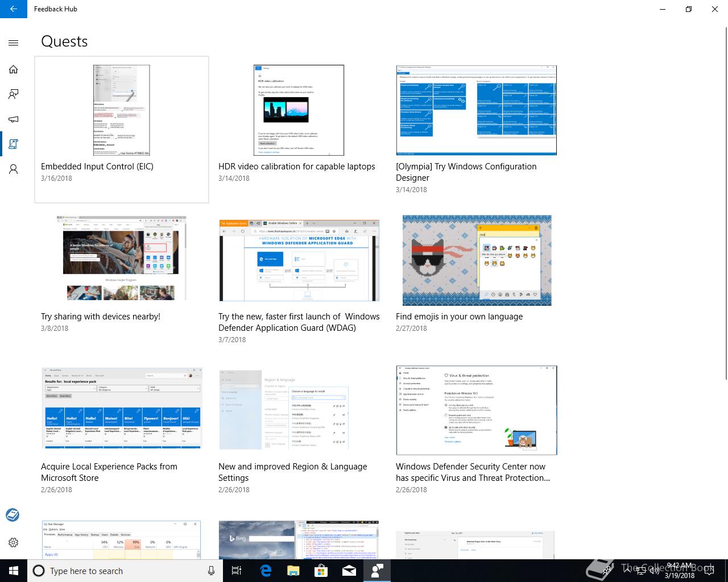Viewport: 728px width, 582px height.
Task: Open the Local Experience Packs quest thumbnail
Action: (122, 409)
